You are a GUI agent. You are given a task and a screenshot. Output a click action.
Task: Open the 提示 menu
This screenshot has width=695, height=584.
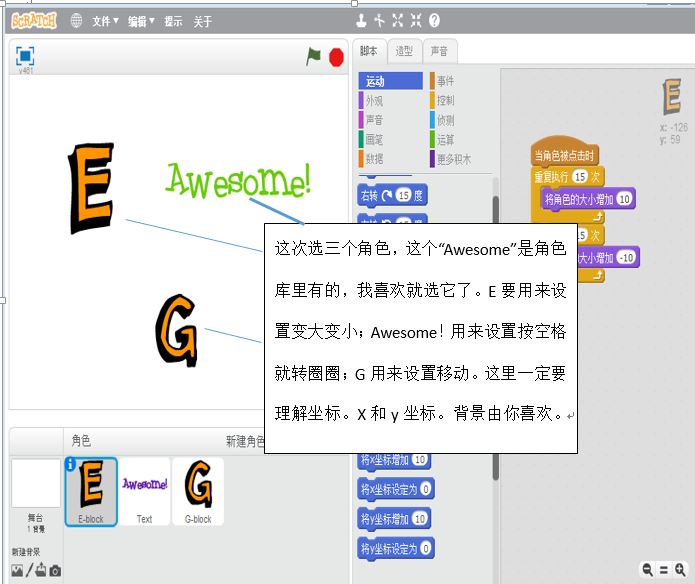pos(173,21)
